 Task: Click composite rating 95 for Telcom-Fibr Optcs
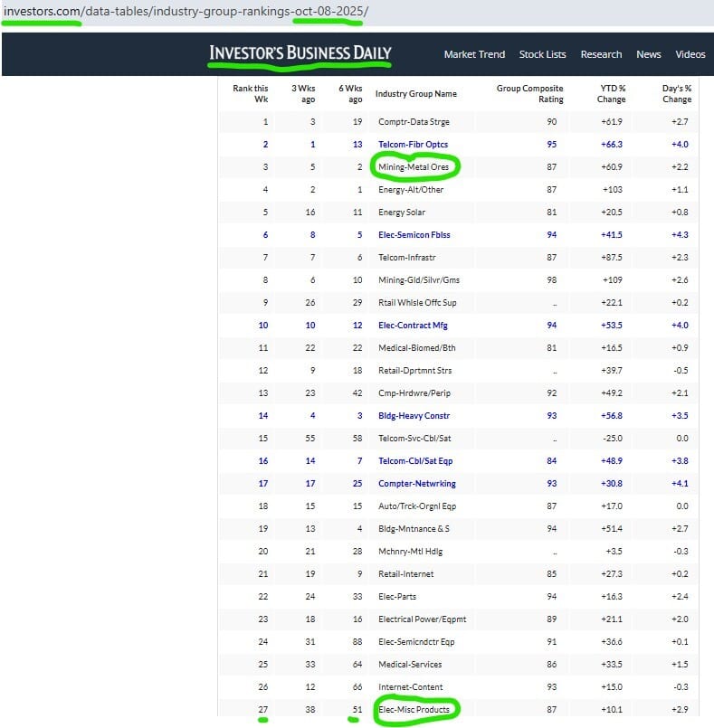551,145
